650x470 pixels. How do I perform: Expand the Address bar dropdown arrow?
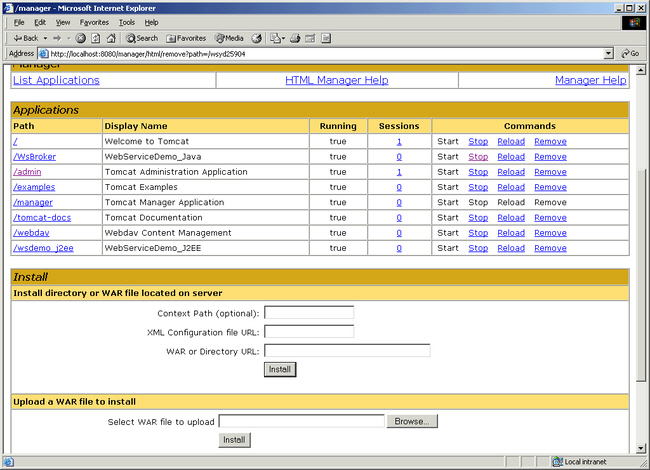point(608,53)
